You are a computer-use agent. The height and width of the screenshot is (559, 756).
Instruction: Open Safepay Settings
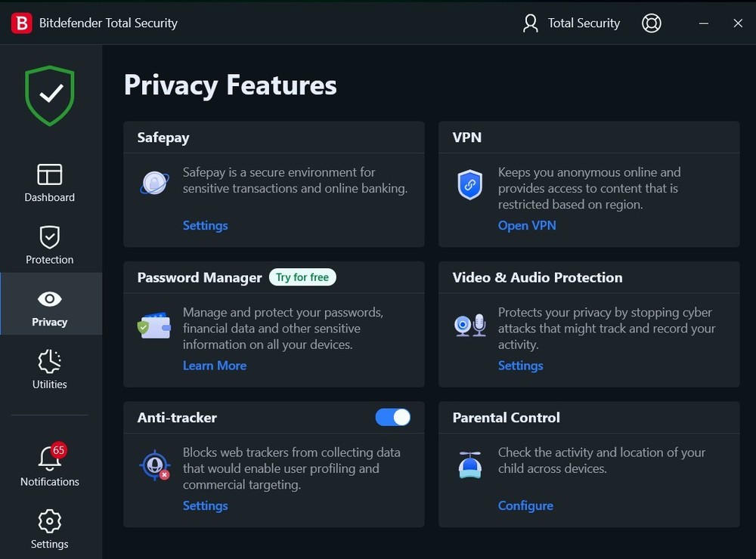[x=205, y=225]
